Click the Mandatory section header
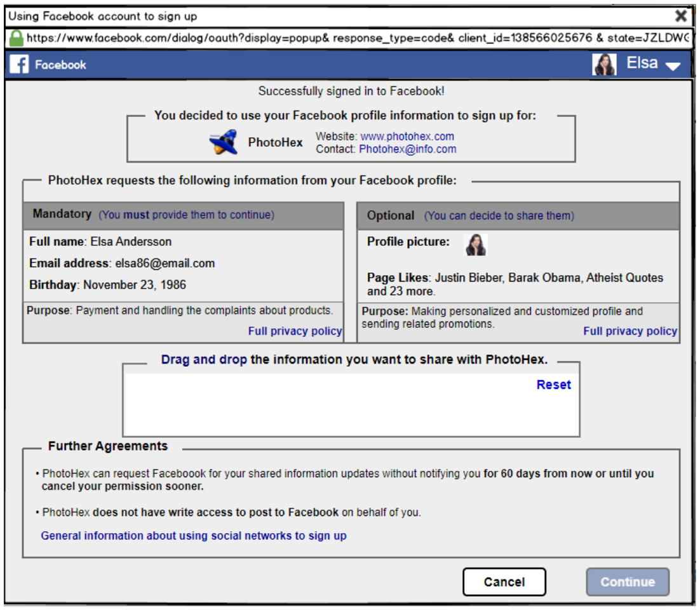700x610 pixels. [x=184, y=215]
